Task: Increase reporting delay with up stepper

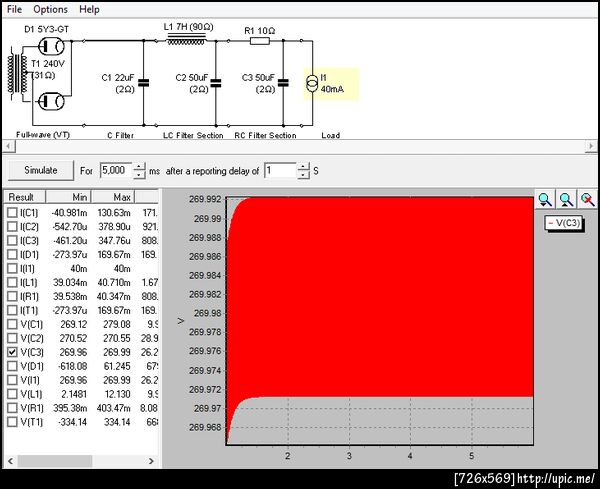Action: pyautogui.click(x=303, y=166)
